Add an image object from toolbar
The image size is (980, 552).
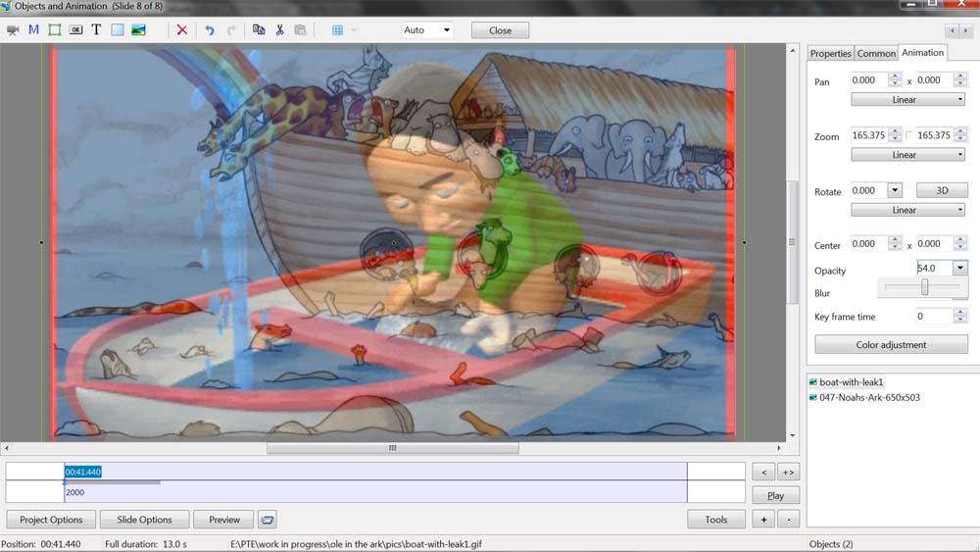click(139, 30)
